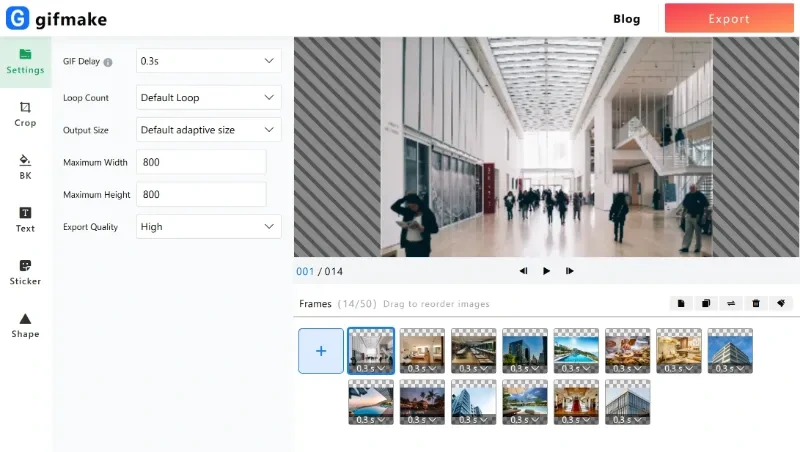This screenshot has width=800, height=452.
Task: Open the Output Size dropdown
Action: [x=209, y=130]
